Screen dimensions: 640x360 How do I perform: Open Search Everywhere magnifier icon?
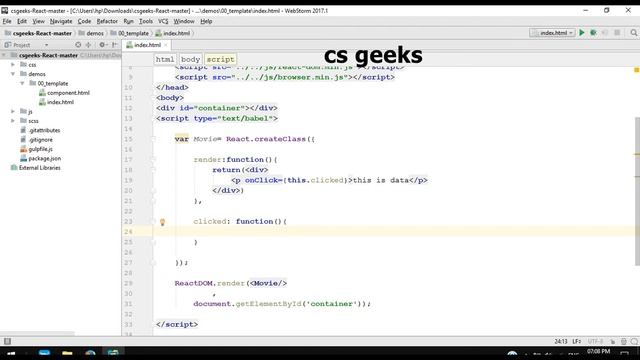pyautogui.click(x=633, y=33)
